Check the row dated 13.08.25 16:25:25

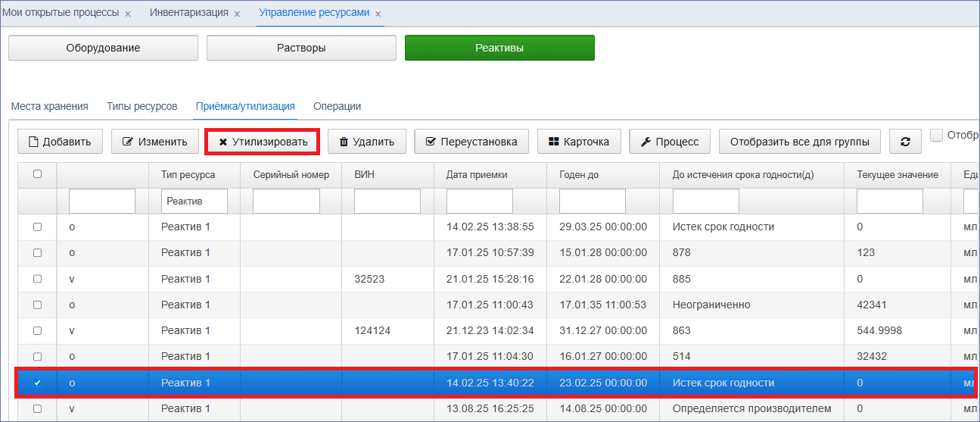click(37, 408)
